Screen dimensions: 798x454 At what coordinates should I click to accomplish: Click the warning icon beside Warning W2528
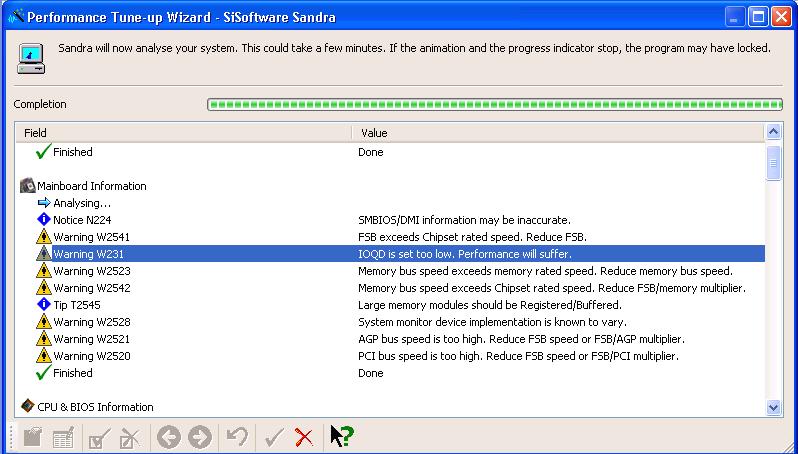coord(44,322)
